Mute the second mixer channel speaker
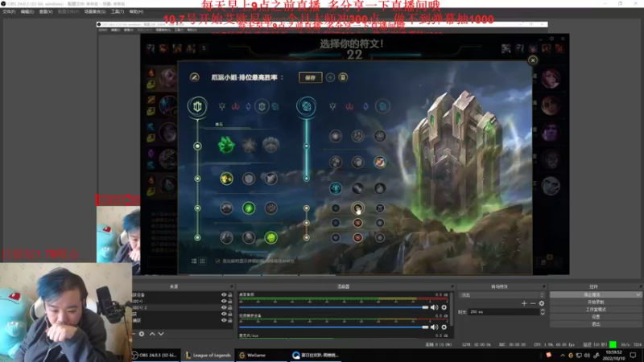 click(434, 327)
